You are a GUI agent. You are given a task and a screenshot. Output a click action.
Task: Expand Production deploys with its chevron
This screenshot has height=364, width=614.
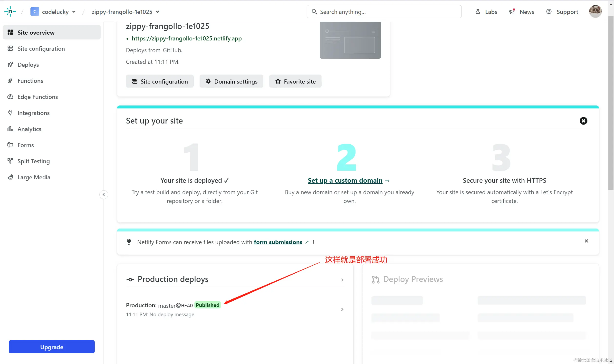coord(342,280)
